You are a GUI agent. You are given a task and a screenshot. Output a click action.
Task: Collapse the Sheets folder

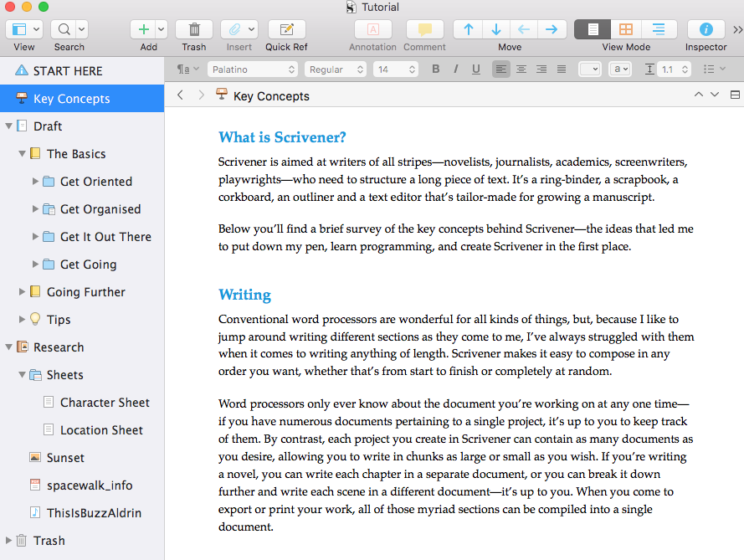(22, 374)
